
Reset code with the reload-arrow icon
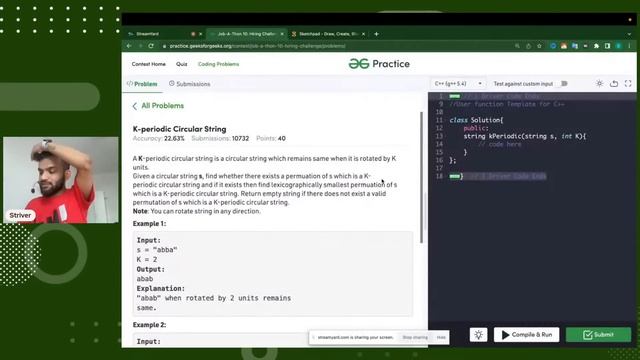(x=614, y=84)
